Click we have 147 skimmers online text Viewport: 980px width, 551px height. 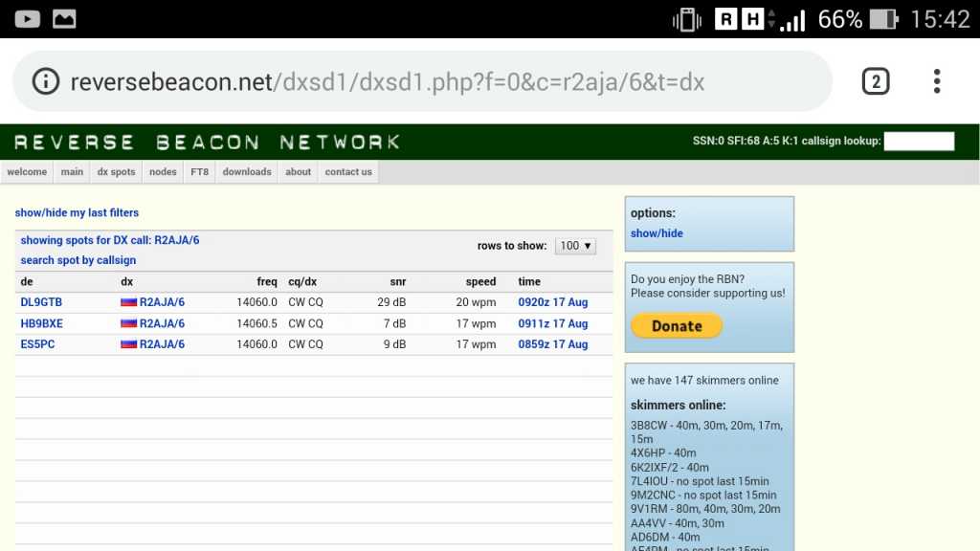click(704, 381)
